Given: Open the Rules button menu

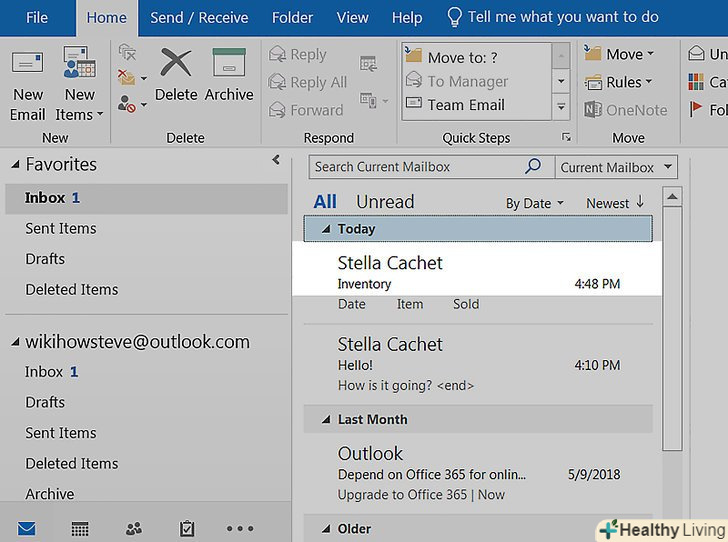Looking at the screenshot, I should click(x=629, y=82).
